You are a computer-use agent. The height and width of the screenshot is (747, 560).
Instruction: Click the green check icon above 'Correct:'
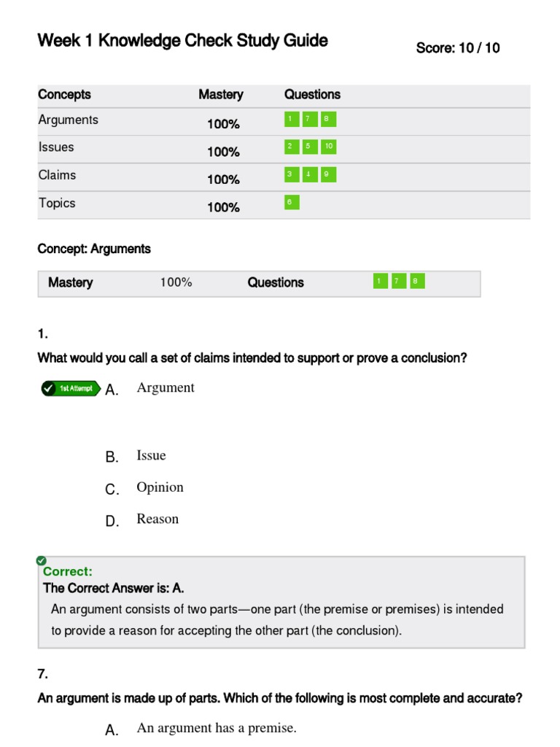(x=41, y=560)
